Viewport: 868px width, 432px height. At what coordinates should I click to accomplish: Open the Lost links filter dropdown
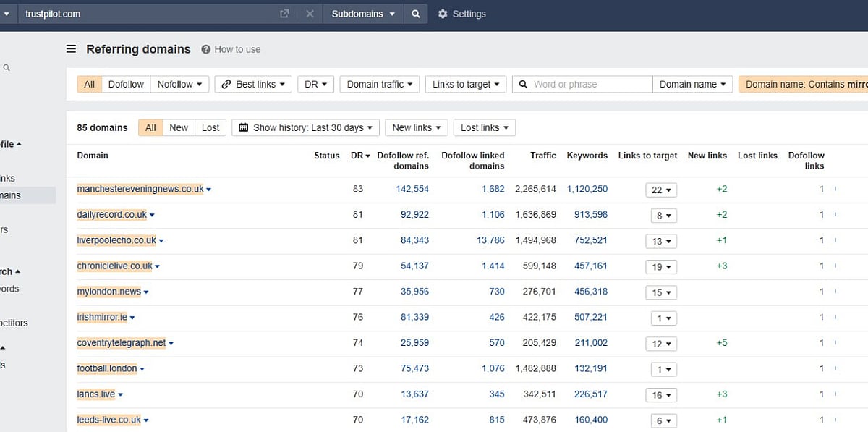coord(485,127)
